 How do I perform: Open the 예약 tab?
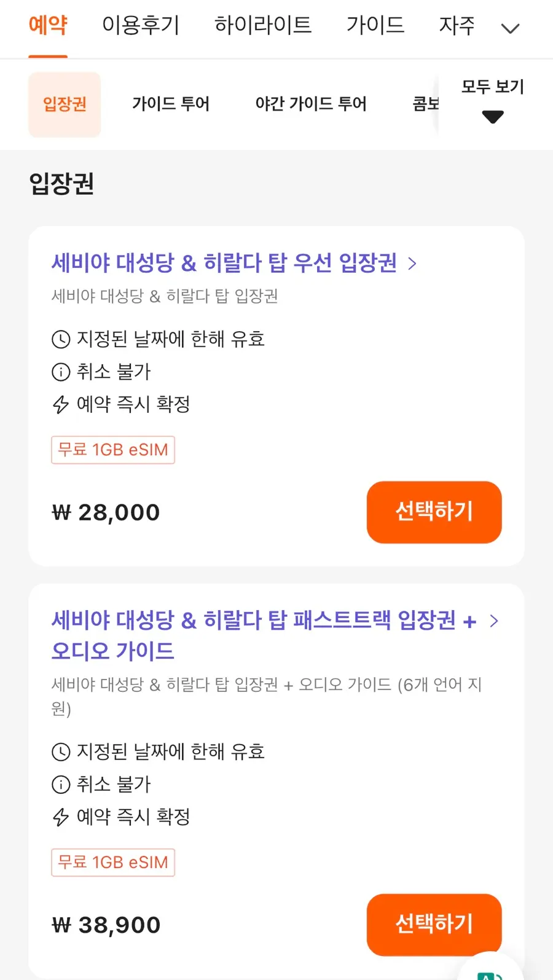click(x=48, y=25)
